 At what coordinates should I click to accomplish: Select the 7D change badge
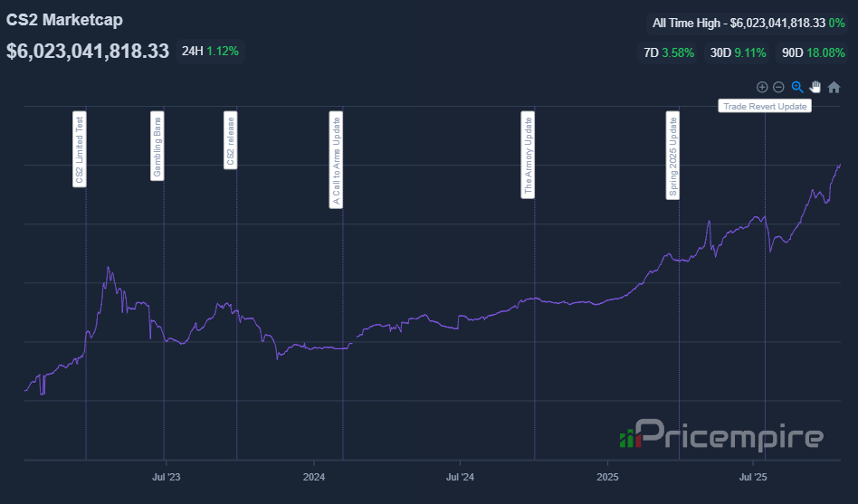[x=669, y=52]
